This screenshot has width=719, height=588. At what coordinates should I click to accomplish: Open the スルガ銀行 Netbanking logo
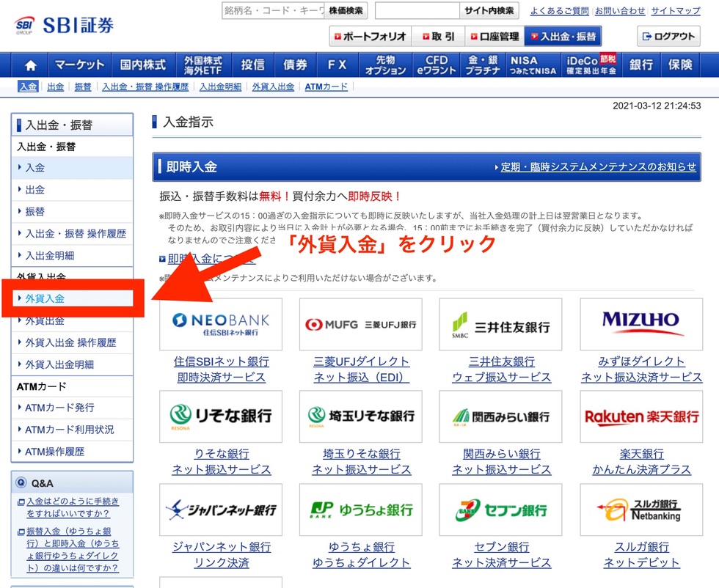(641, 510)
